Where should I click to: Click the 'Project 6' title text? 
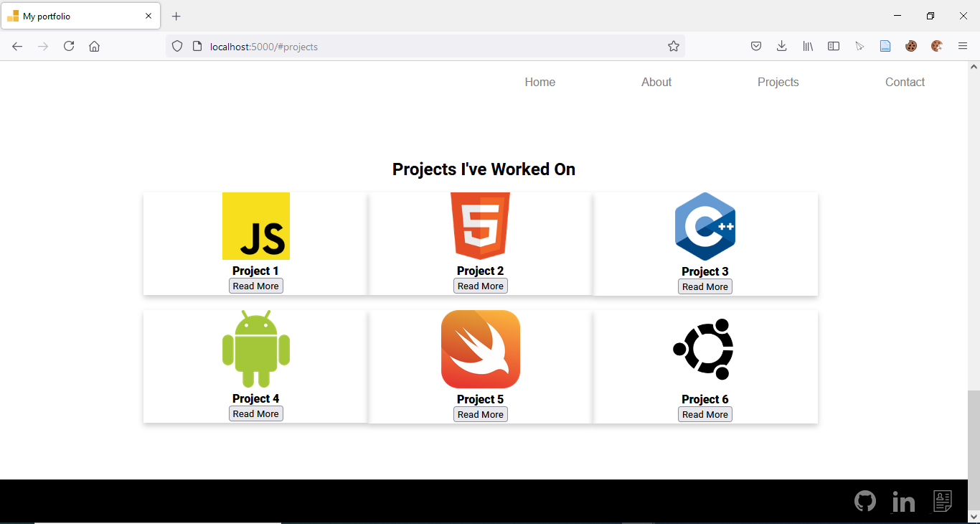[705, 399]
